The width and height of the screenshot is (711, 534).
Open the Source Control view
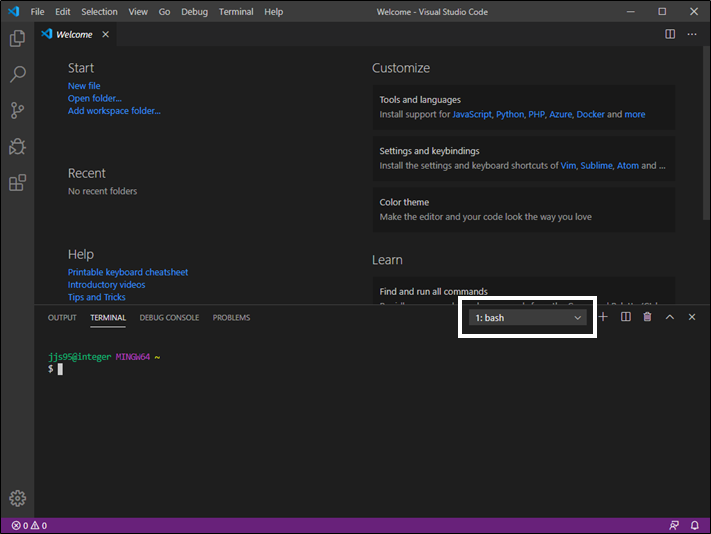click(x=17, y=110)
